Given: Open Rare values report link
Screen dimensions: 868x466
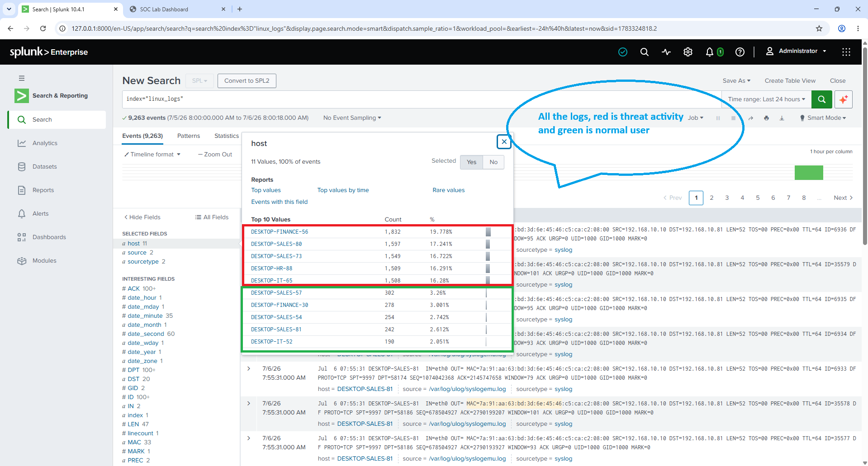Looking at the screenshot, I should 449,190.
